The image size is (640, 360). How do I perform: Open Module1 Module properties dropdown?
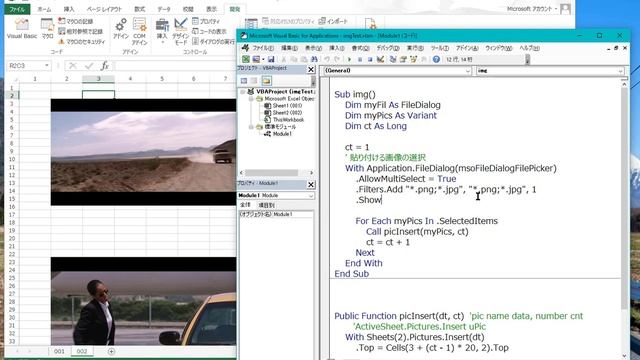point(311,196)
